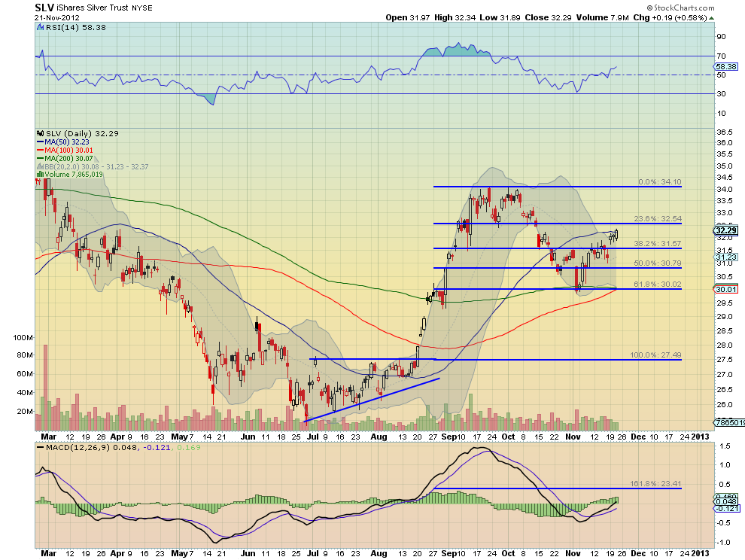The width and height of the screenshot is (745, 560).
Task: Click the 58.38 RSI value tag
Action: tap(726, 66)
